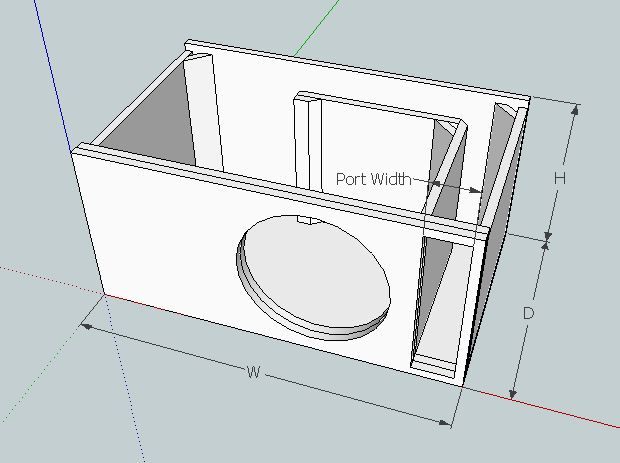Select the "D" depth dimension label

(528, 314)
